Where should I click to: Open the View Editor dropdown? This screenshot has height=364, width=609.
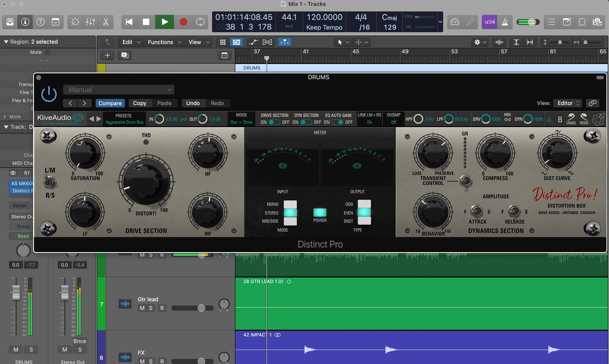[568, 103]
